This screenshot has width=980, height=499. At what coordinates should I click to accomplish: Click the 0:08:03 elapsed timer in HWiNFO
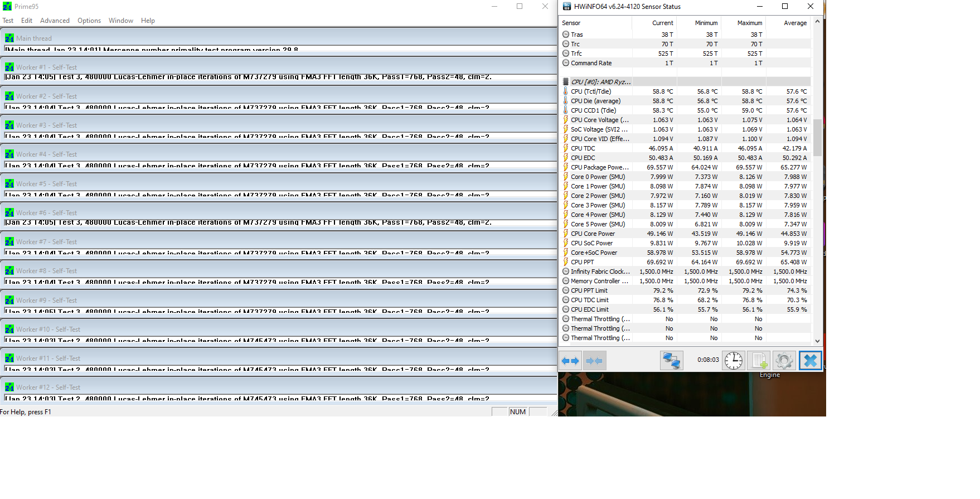(708, 360)
